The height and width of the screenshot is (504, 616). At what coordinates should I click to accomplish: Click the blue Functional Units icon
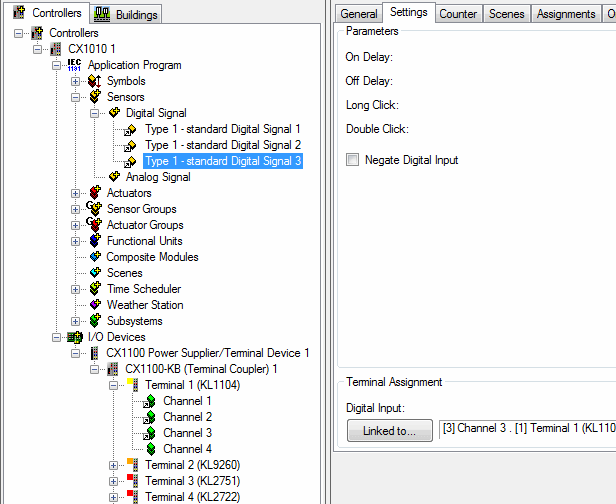(x=95, y=240)
